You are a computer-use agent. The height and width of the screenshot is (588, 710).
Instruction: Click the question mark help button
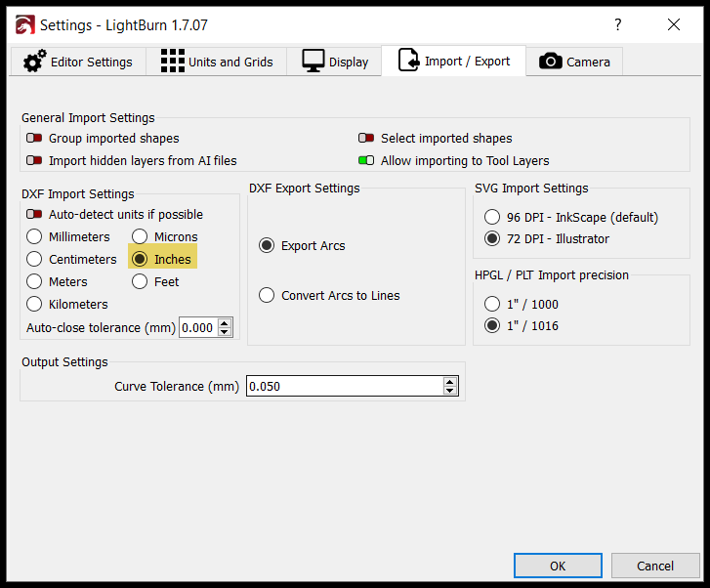click(617, 24)
